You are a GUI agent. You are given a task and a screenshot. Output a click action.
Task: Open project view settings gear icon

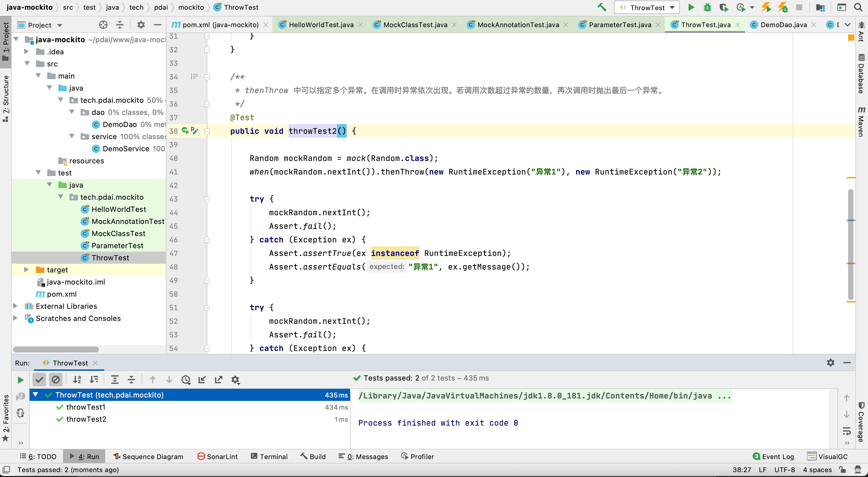tap(141, 24)
